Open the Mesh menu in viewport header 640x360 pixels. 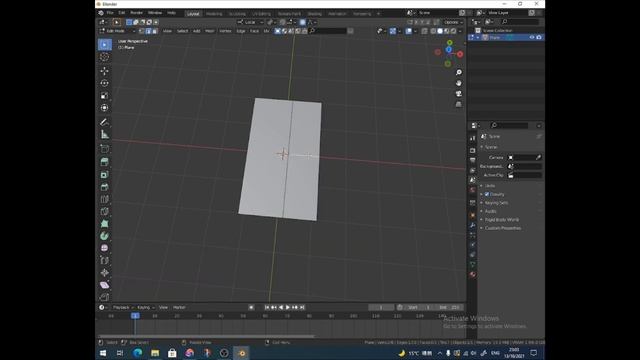click(x=209, y=31)
